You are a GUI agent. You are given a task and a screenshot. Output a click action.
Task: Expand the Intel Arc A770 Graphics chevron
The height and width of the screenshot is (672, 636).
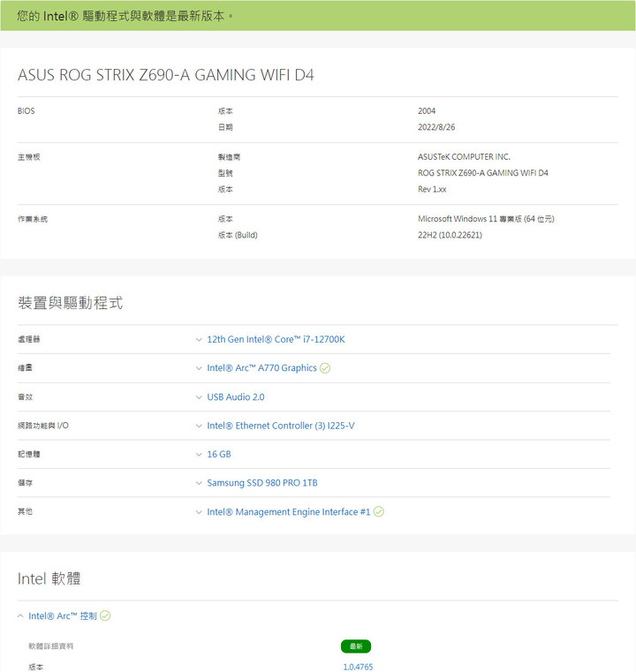pos(199,368)
